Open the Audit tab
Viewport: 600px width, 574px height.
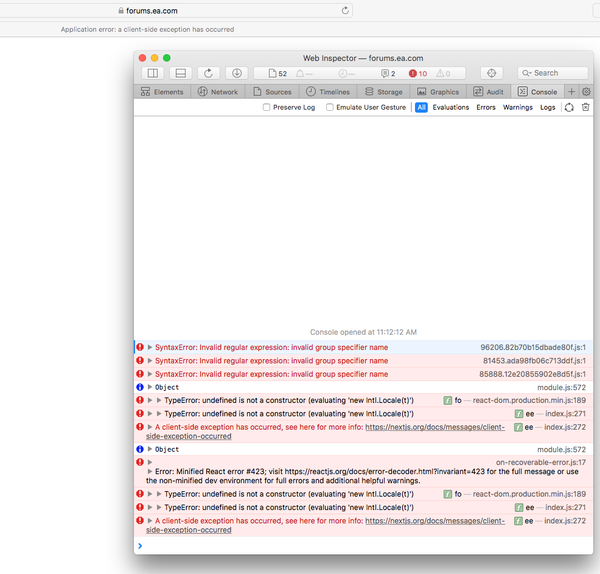(489, 92)
